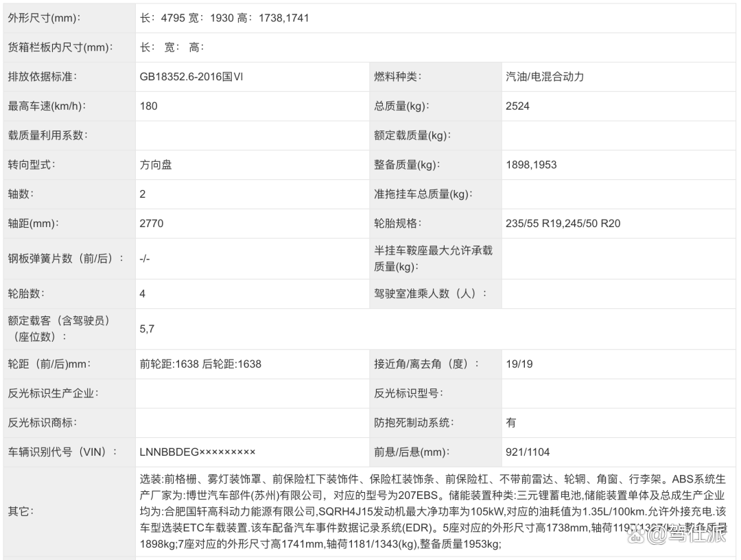
Task: Click the 反光标识生产企业 label
Action: (x=53, y=393)
